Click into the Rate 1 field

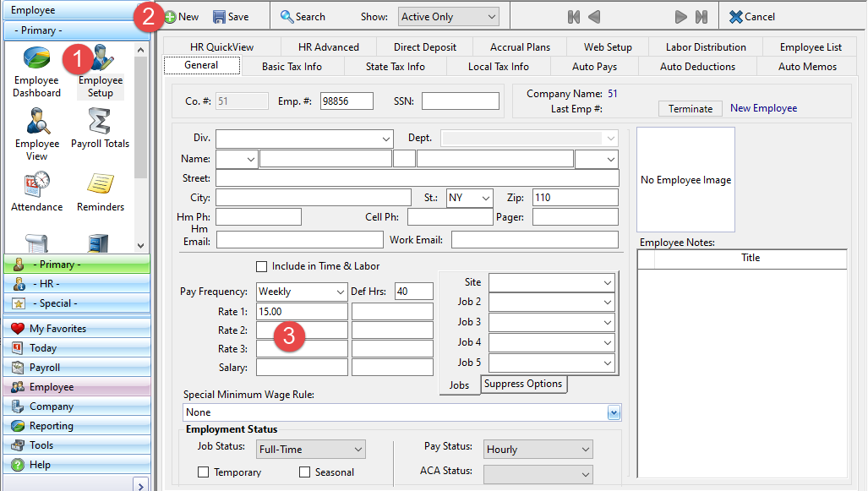coord(302,311)
